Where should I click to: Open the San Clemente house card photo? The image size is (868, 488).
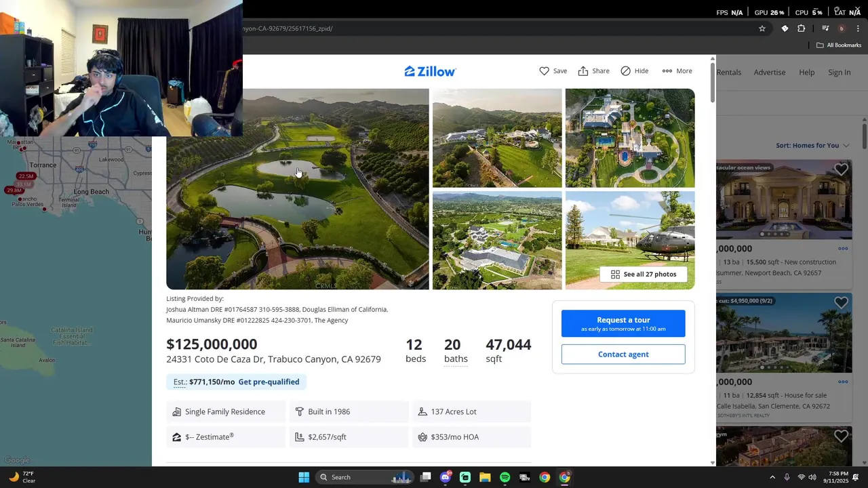(784, 332)
